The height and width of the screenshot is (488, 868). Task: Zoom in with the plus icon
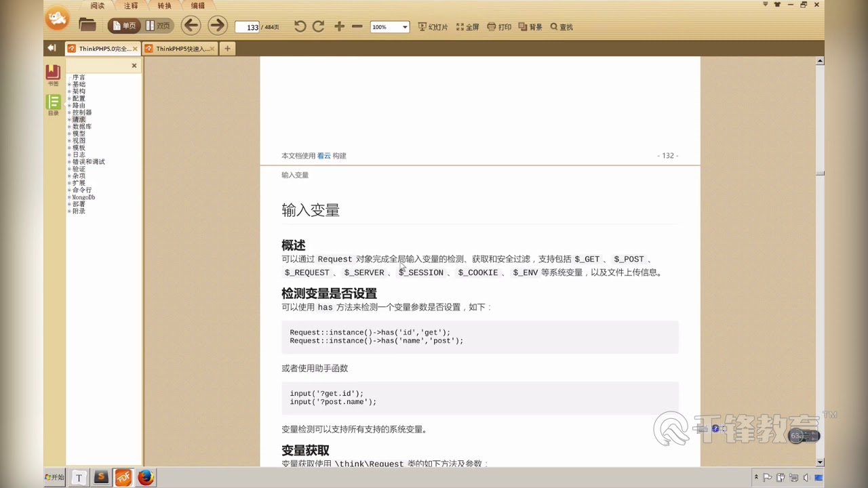coord(339,26)
